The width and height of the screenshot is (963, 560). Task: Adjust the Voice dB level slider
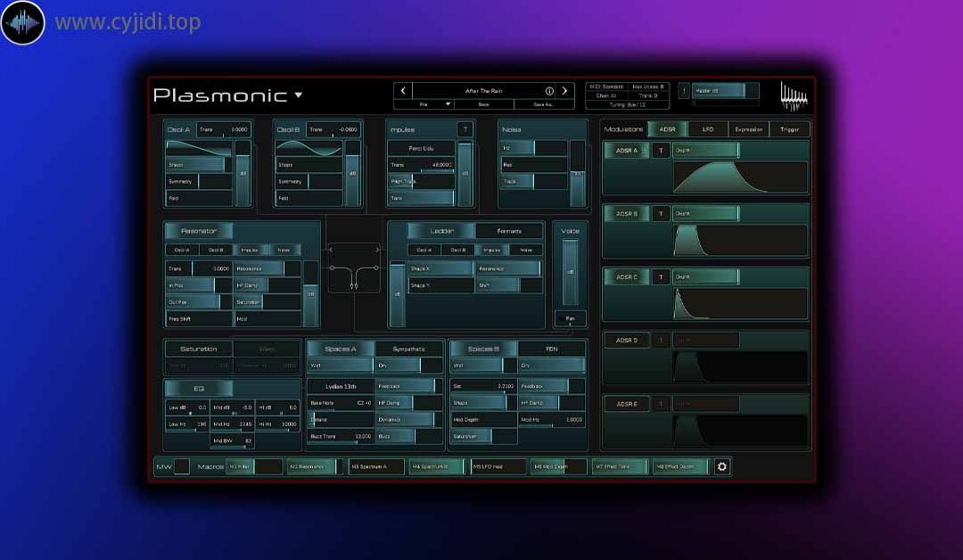[x=570, y=272]
